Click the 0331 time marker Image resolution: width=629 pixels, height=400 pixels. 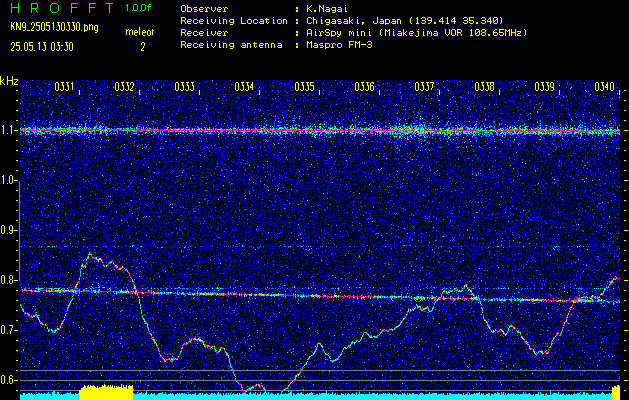(x=64, y=86)
